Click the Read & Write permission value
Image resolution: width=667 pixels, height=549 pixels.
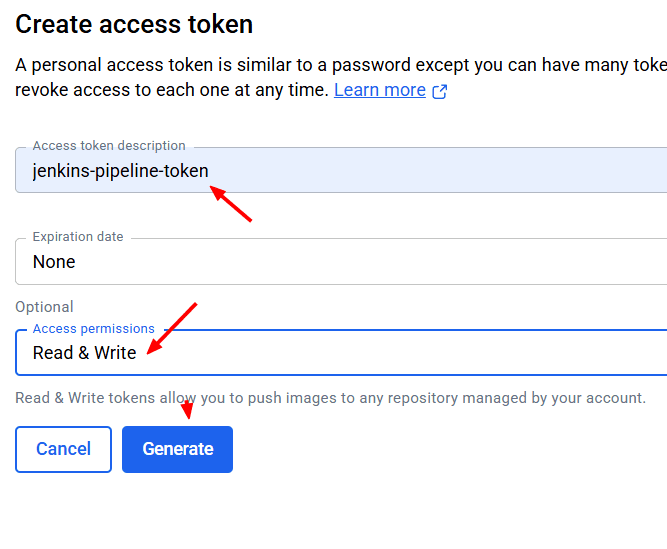coord(84,353)
